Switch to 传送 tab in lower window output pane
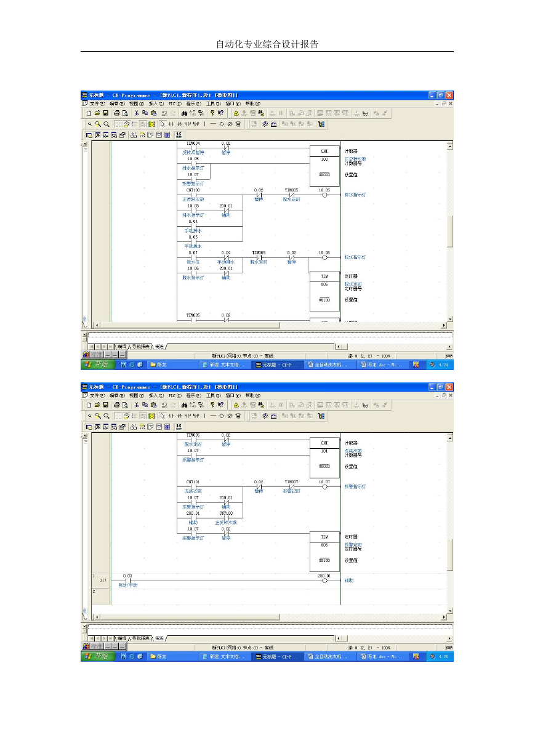The image size is (535, 756). (x=159, y=638)
